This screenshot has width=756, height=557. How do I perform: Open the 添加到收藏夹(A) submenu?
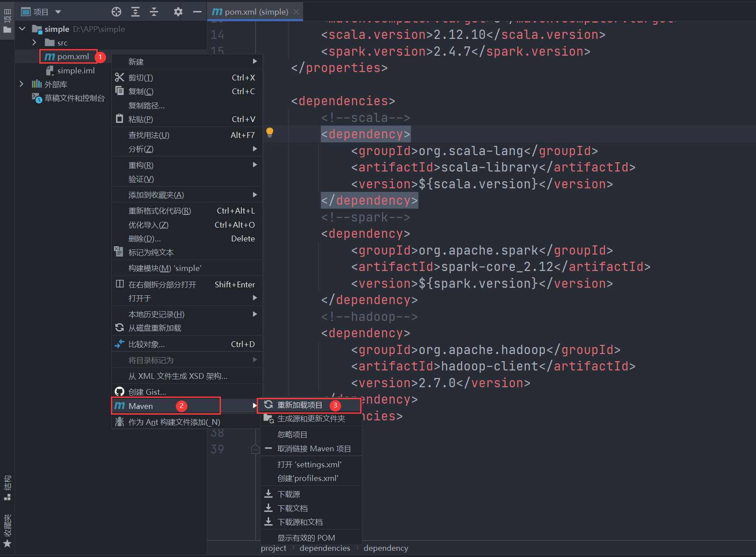(x=187, y=195)
